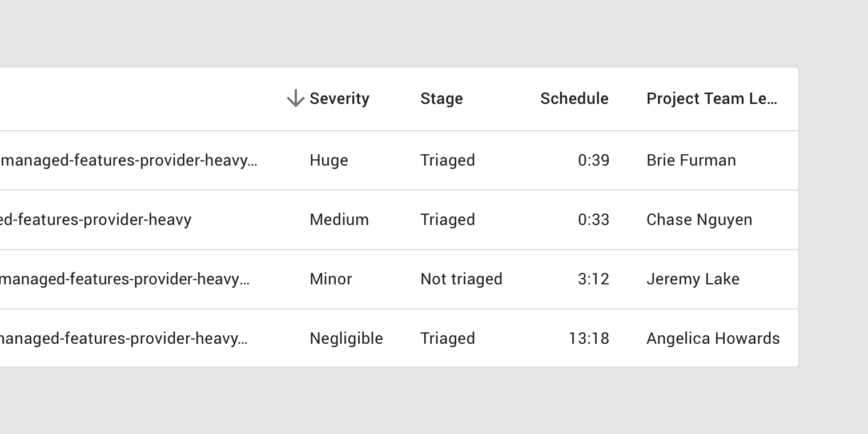Click the Not triaged stage cell
This screenshot has width=868, height=434.
461,279
